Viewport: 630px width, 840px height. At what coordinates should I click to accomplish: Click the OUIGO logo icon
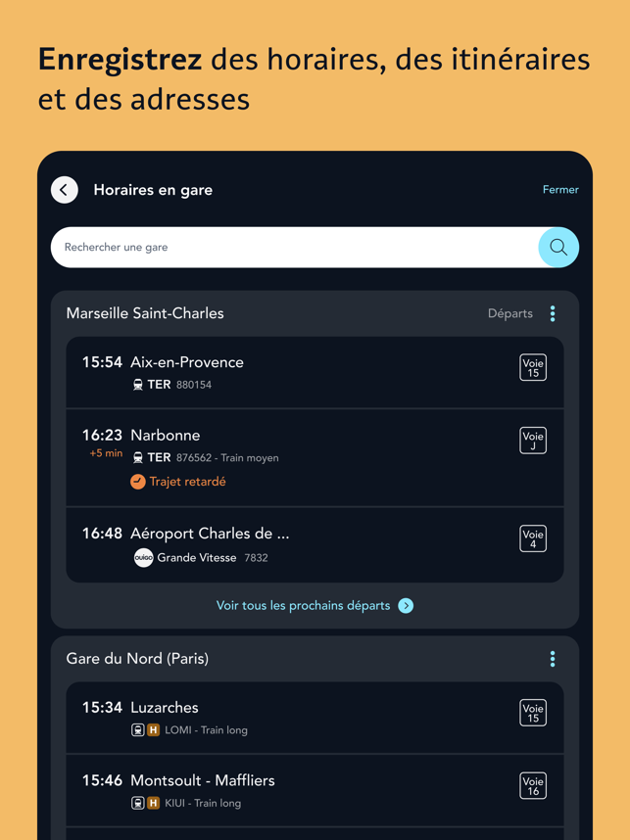pyautogui.click(x=143, y=558)
